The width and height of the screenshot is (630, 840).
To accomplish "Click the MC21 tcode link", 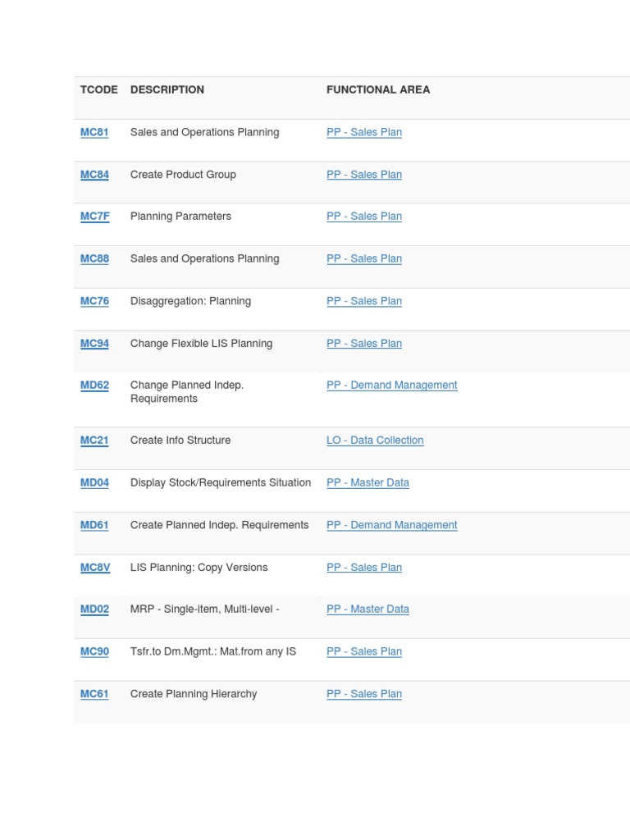I will coord(94,441).
